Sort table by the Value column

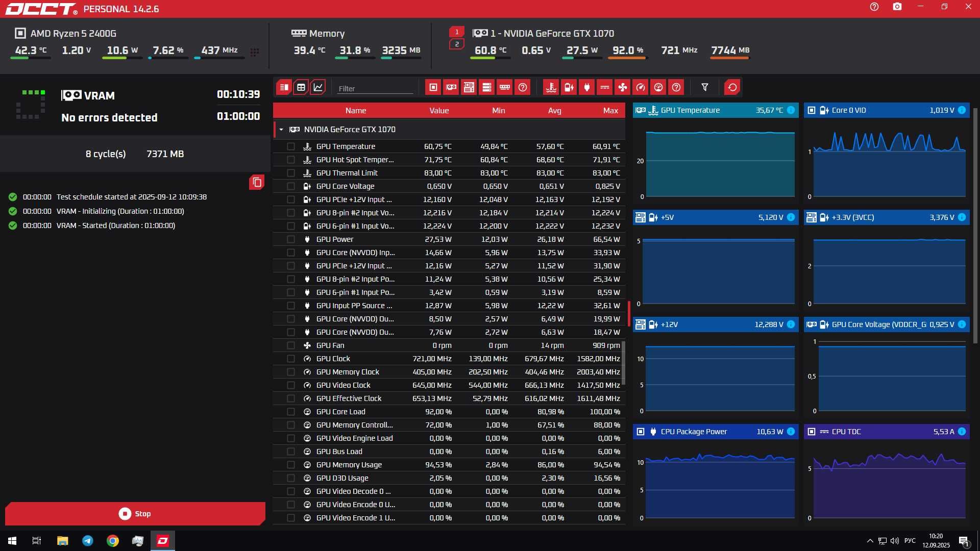pyautogui.click(x=439, y=111)
